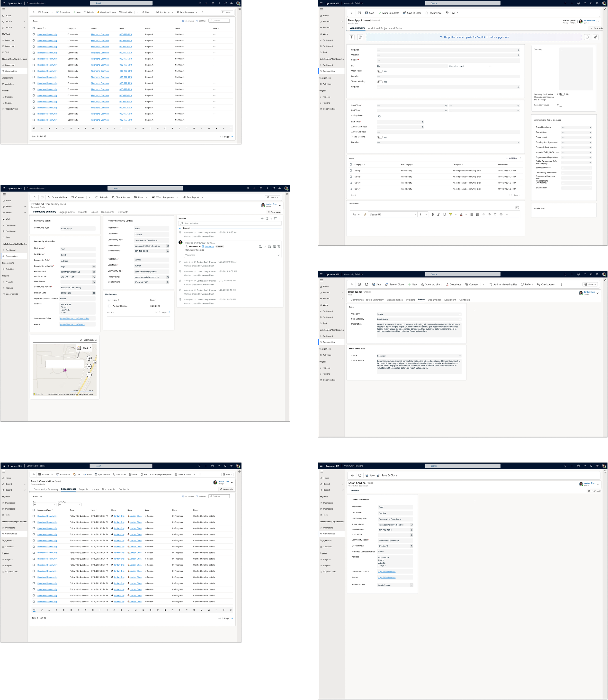Click the Recurrence button
This screenshot has width=608, height=700.
[434, 13]
